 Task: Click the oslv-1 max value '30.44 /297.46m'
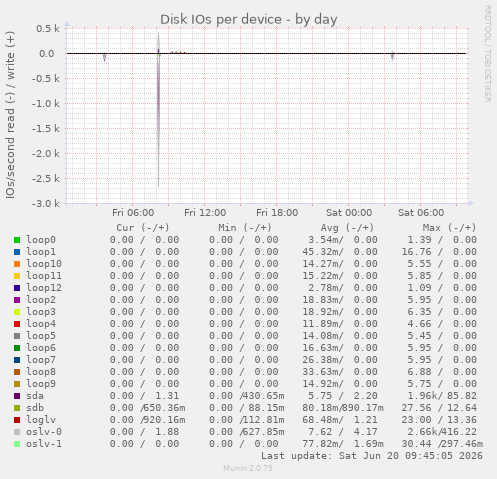pyautogui.click(x=442, y=444)
